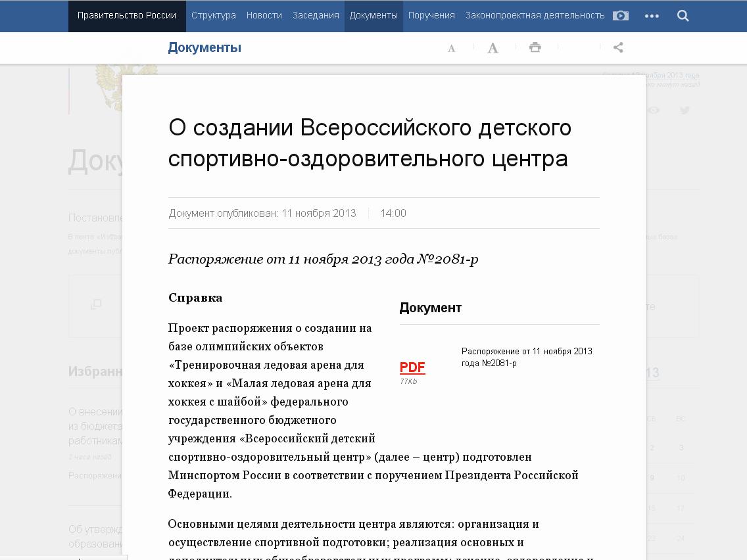Click the publication date 11 ноября 2013
This screenshot has height=560, width=747.
click(x=319, y=214)
